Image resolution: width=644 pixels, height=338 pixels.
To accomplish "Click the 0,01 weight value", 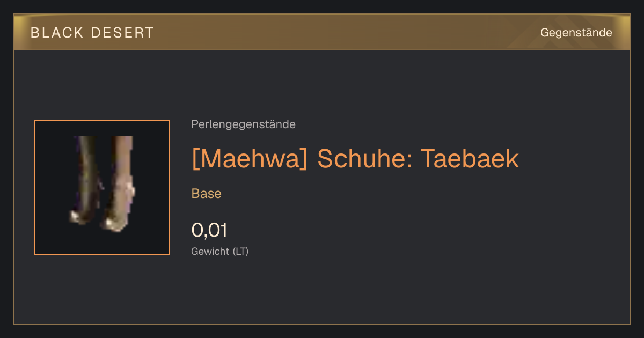I will (209, 230).
